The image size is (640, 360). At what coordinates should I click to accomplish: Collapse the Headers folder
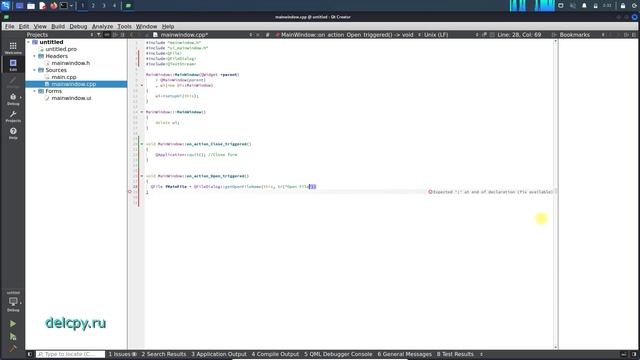click(34, 56)
